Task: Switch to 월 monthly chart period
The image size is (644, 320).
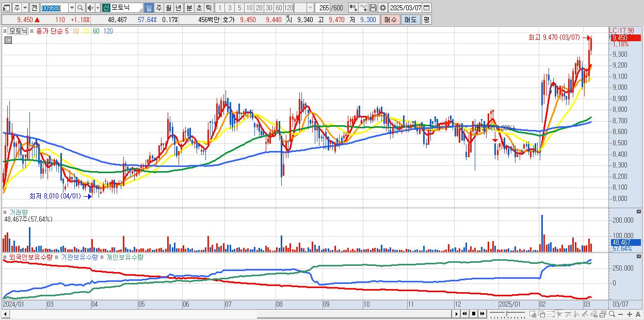Action: 168,8
